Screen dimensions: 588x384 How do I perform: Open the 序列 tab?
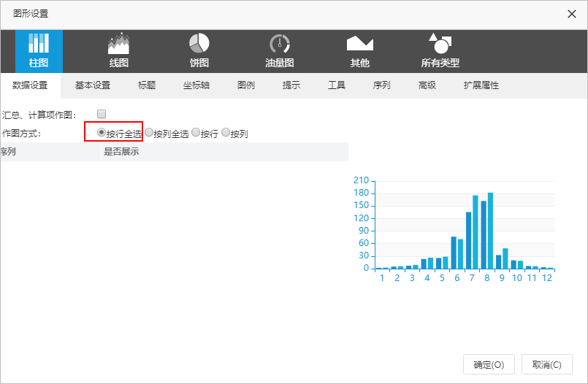point(381,85)
